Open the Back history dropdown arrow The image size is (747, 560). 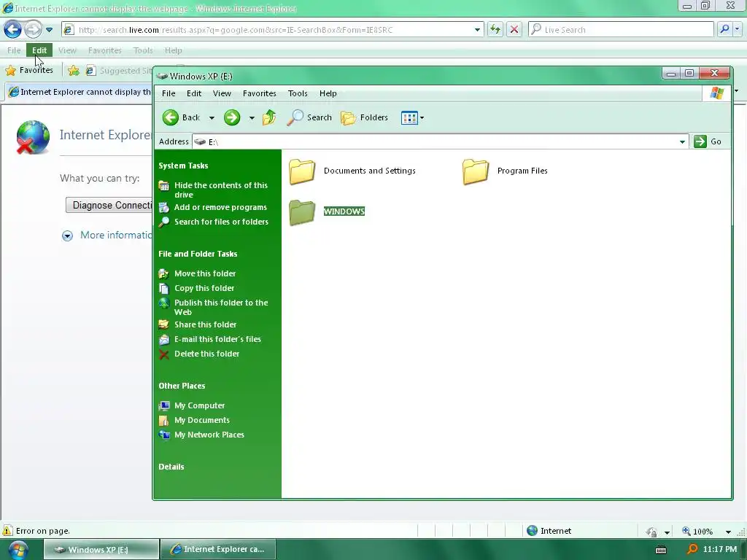(x=212, y=118)
